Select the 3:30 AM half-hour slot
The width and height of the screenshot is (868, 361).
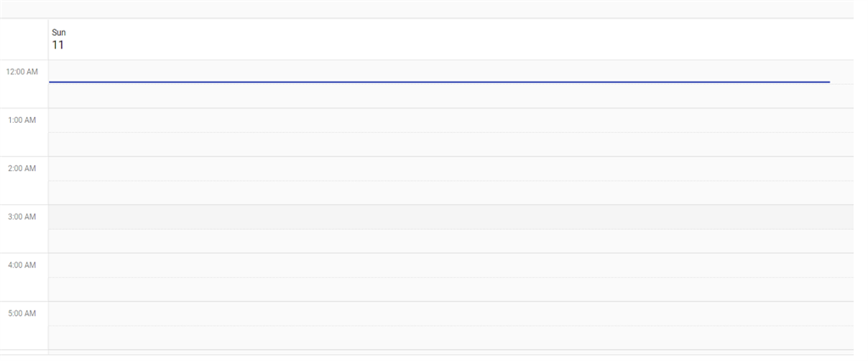(x=449, y=242)
